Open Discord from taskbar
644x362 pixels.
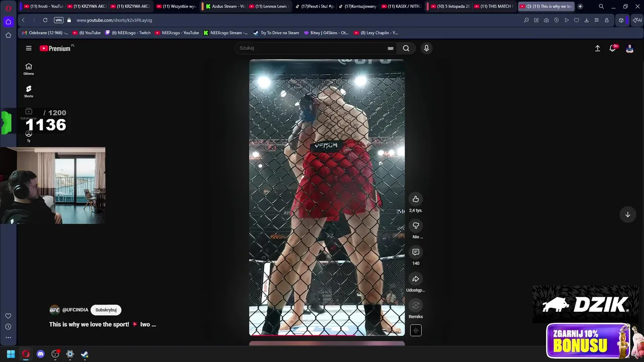click(41, 354)
